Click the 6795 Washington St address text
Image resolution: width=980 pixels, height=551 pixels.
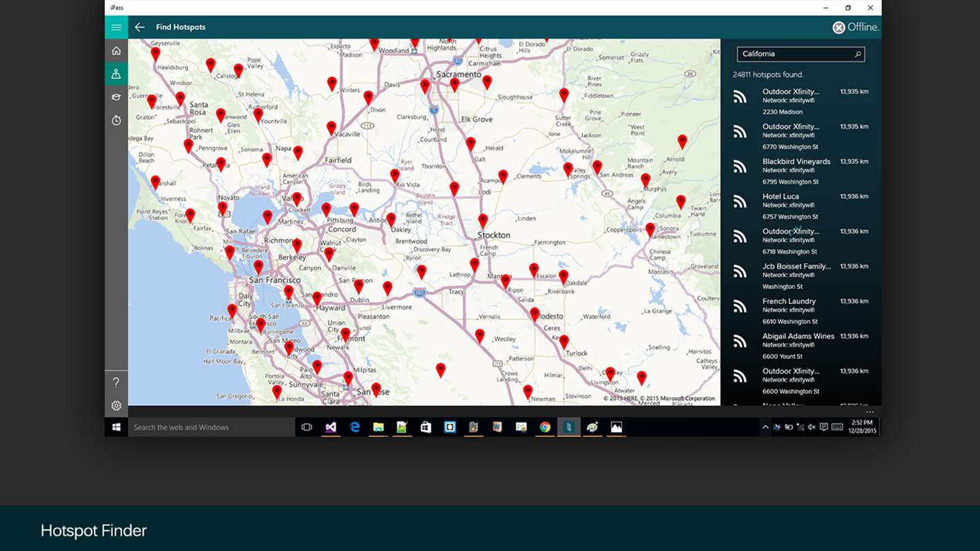(790, 182)
